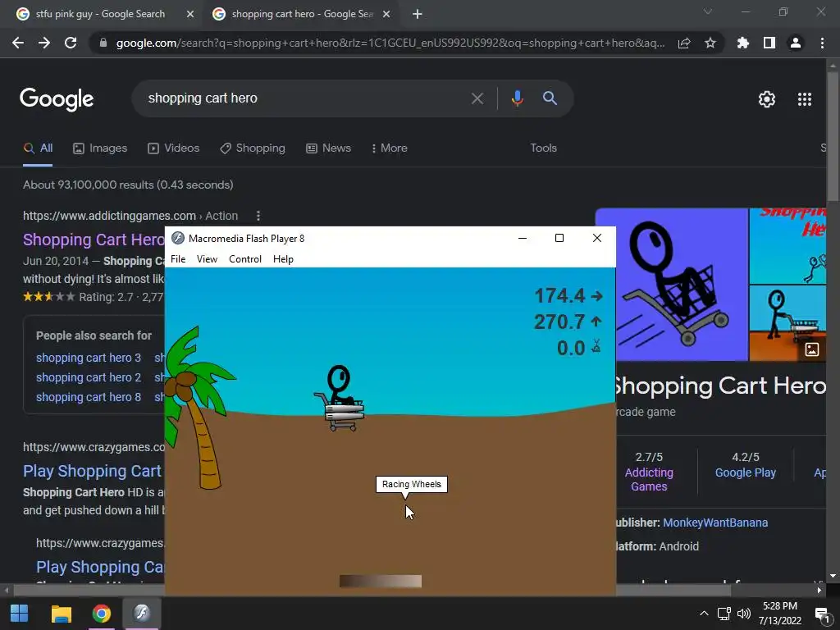The image size is (840, 630).
Task: Start voice search with microphone icon
Action: pos(517,98)
